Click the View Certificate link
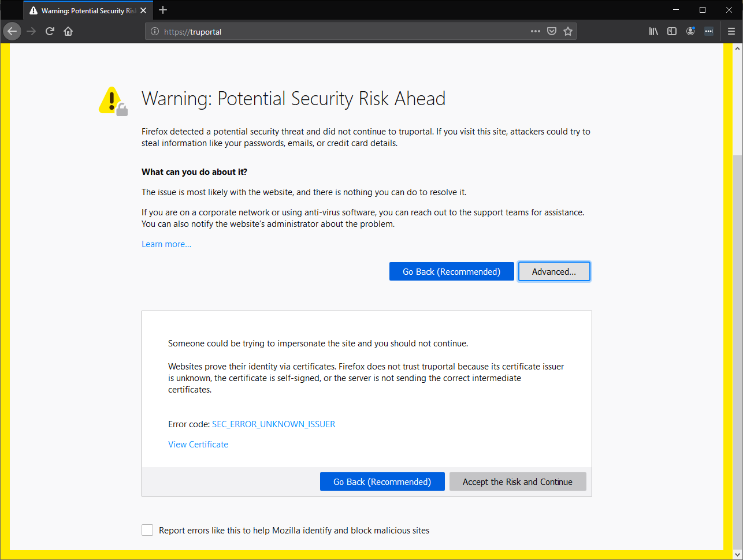Viewport: 743px width, 560px height. click(x=198, y=445)
